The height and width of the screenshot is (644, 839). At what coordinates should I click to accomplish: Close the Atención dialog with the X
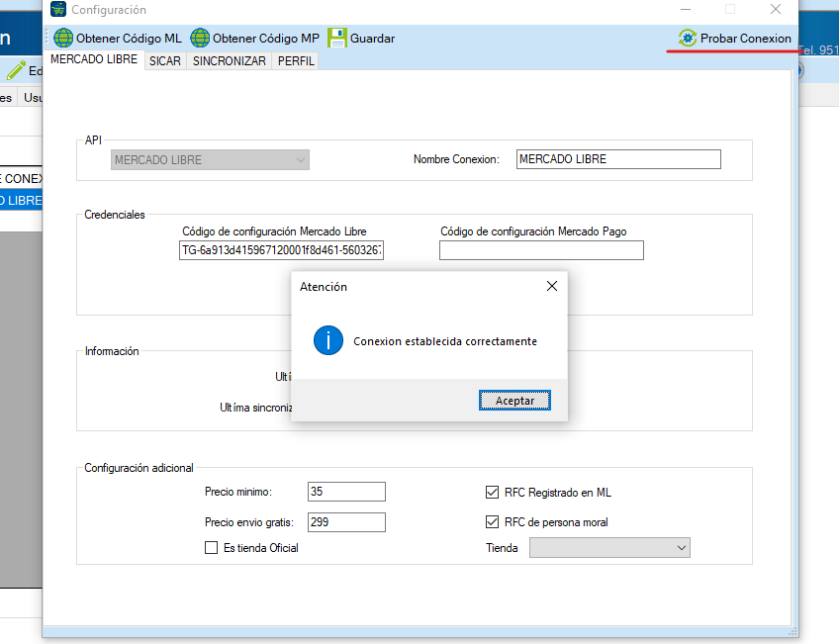pos(552,286)
